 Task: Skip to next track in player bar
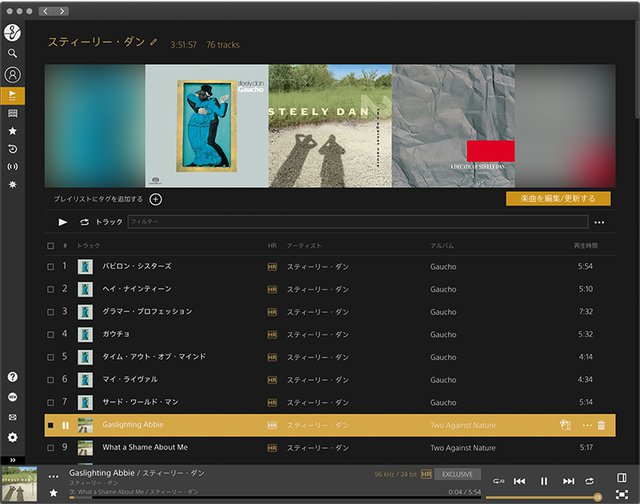click(568, 481)
